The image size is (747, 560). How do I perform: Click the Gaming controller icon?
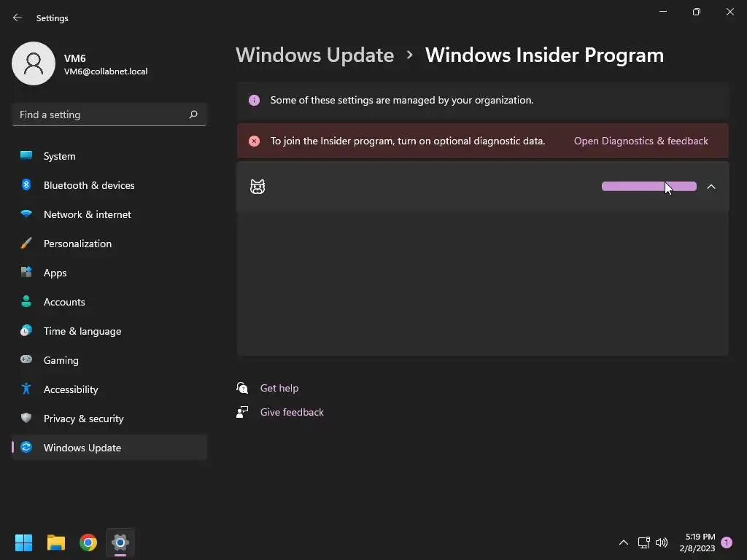[26, 360]
